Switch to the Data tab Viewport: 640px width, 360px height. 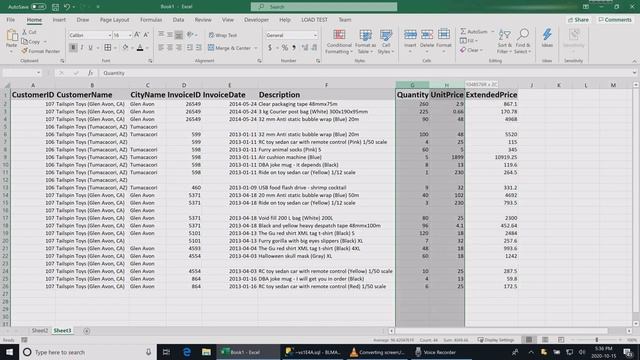coord(178,20)
